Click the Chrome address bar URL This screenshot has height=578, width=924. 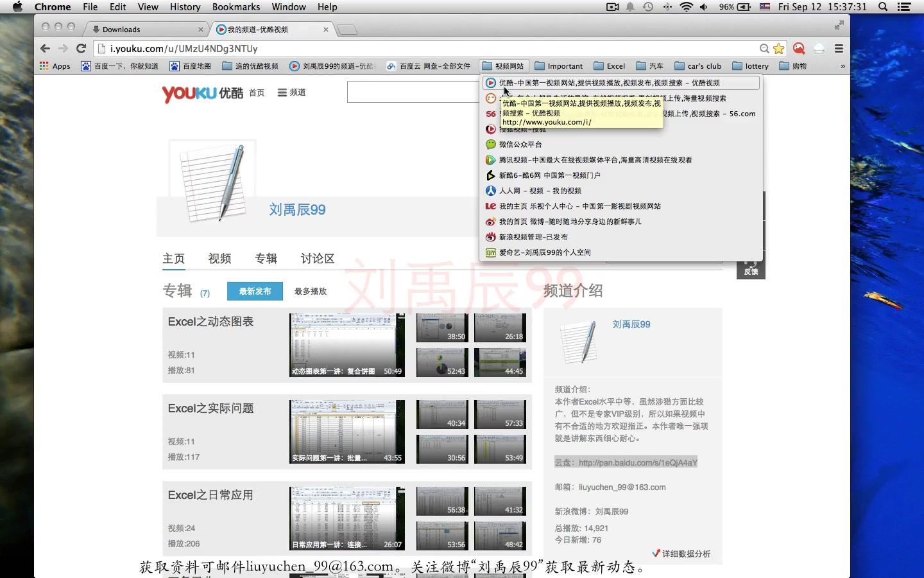click(184, 49)
